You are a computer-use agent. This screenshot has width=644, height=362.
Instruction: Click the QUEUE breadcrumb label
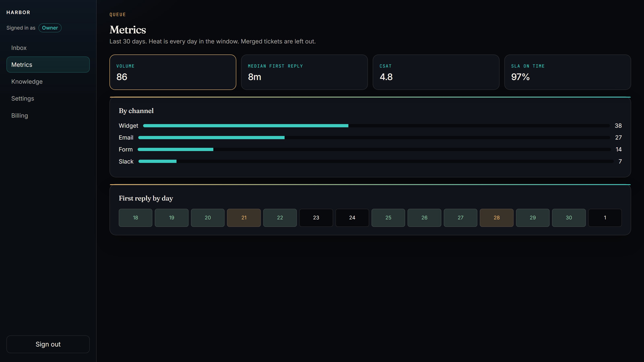(x=118, y=14)
